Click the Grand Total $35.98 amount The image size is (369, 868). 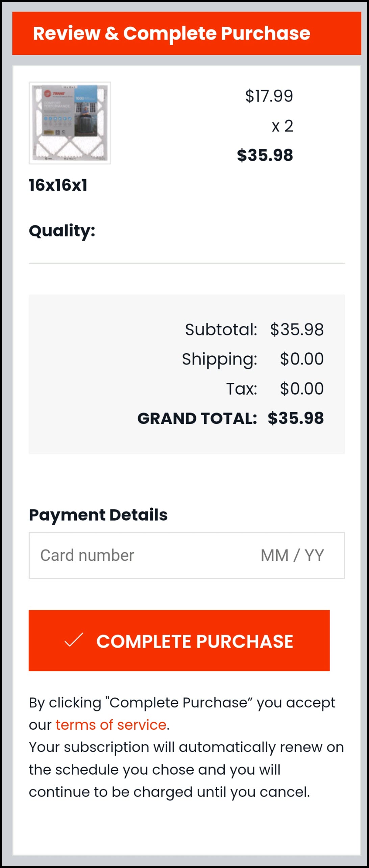[296, 418]
